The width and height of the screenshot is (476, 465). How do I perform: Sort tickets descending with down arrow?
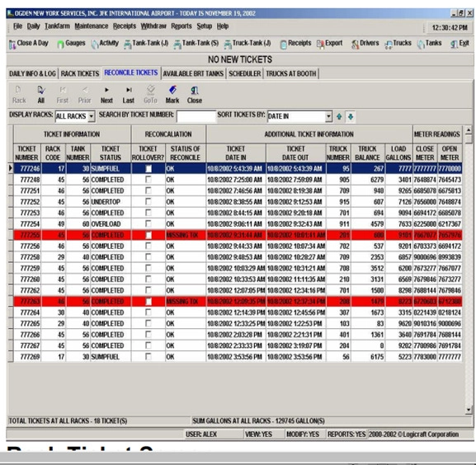pyautogui.click(x=351, y=116)
